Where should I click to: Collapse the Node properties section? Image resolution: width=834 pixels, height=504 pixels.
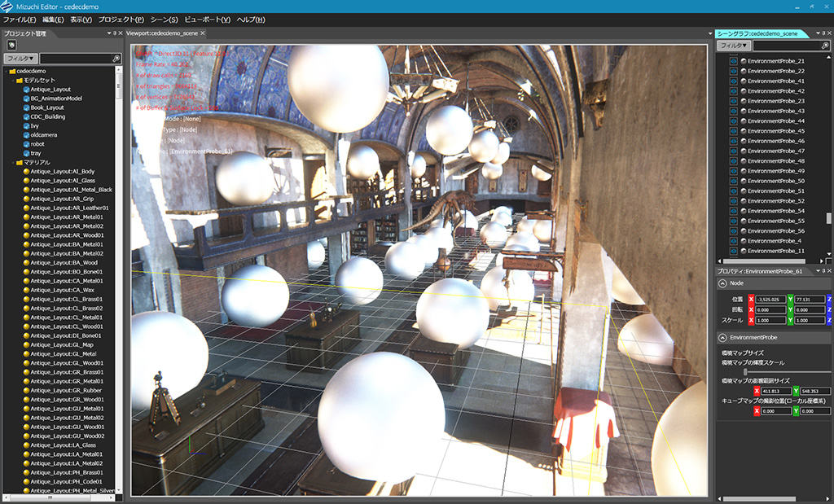(x=722, y=283)
